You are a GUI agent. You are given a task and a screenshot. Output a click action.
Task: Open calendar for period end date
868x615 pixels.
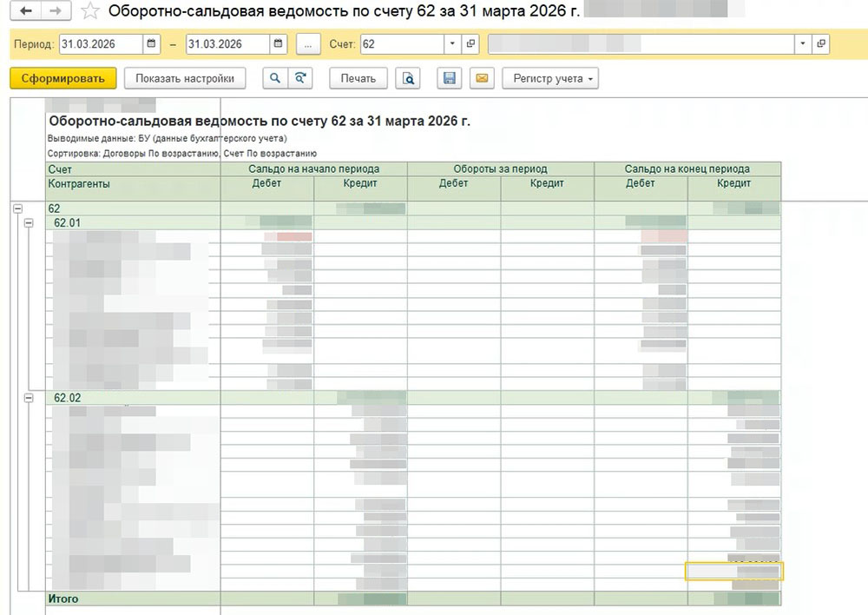tap(278, 43)
